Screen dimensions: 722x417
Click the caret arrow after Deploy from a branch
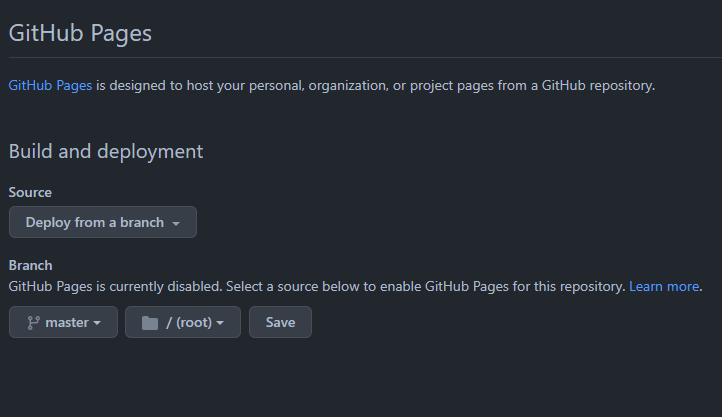coord(176,224)
